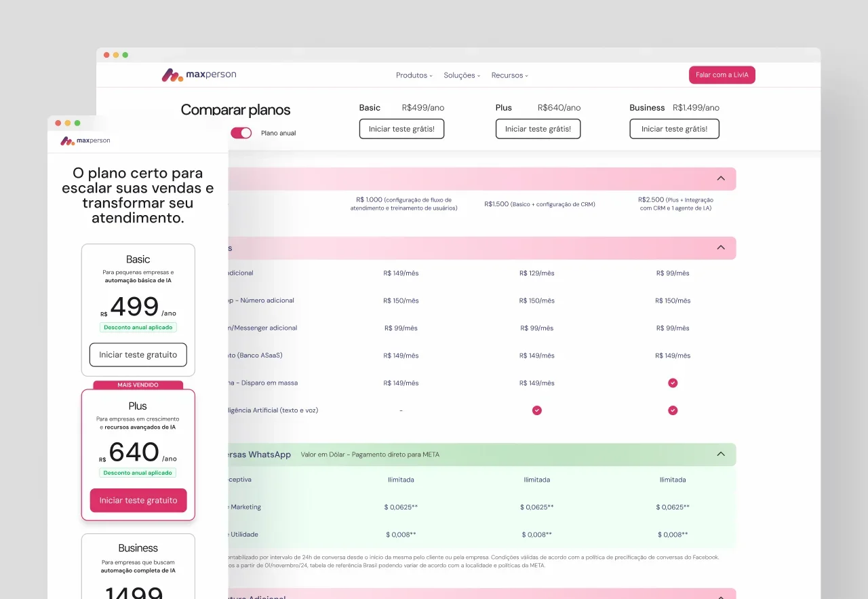Start the Plus free trial in the comparison header
This screenshot has width=868, height=599.
538,129
